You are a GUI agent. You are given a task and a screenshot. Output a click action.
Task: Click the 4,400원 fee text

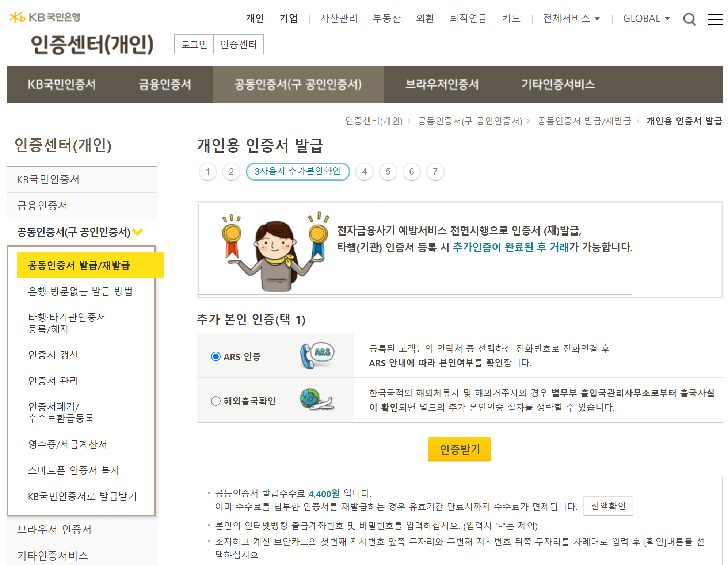(x=324, y=494)
